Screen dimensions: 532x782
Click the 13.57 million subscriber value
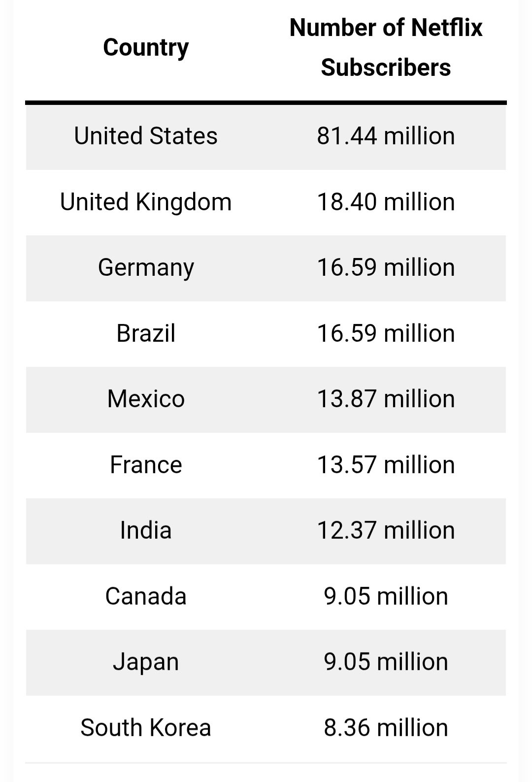[x=386, y=465]
